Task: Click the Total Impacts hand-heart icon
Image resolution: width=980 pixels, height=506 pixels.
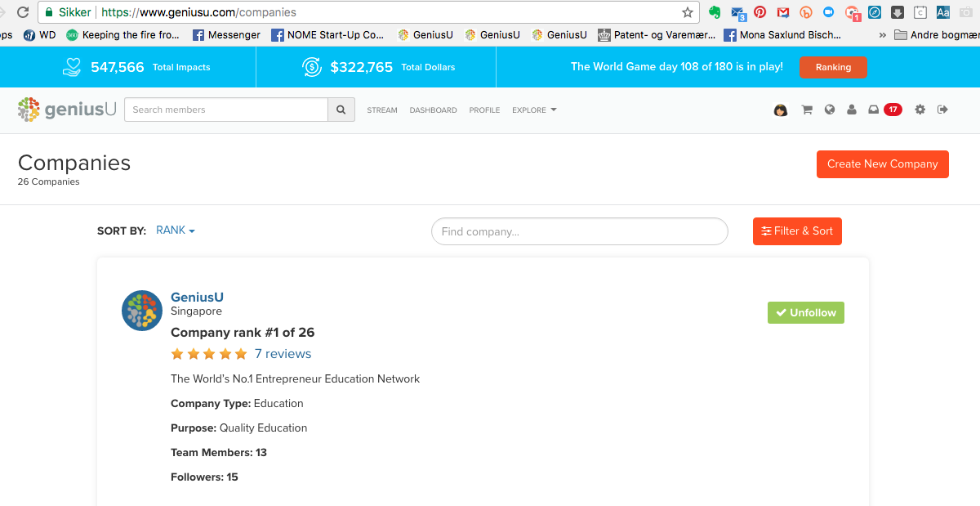Action: (x=73, y=67)
